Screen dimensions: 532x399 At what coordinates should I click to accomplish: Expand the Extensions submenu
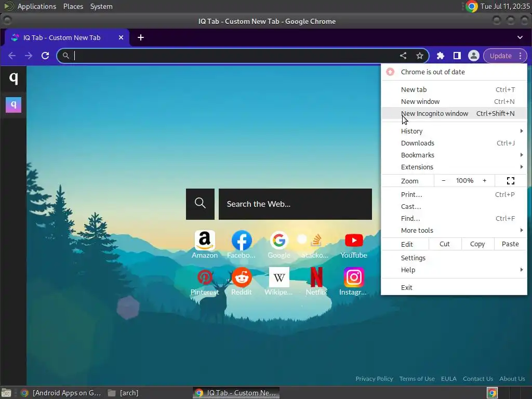[x=454, y=167]
